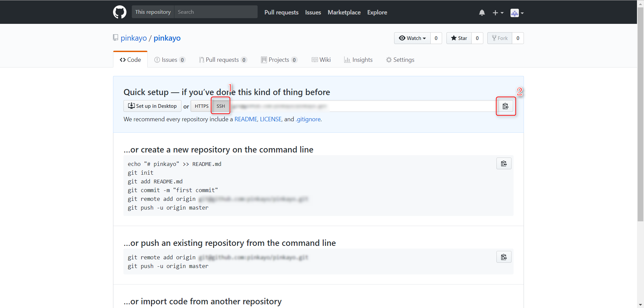Copy the push existing repository commands
The width and height of the screenshot is (644, 308).
pyautogui.click(x=504, y=257)
